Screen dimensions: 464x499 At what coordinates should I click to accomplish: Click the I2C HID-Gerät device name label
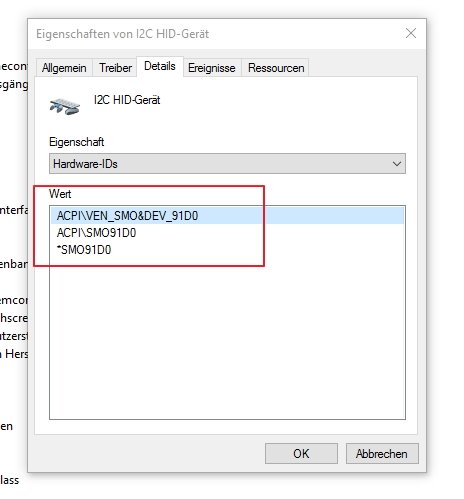click(x=127, y=100)
